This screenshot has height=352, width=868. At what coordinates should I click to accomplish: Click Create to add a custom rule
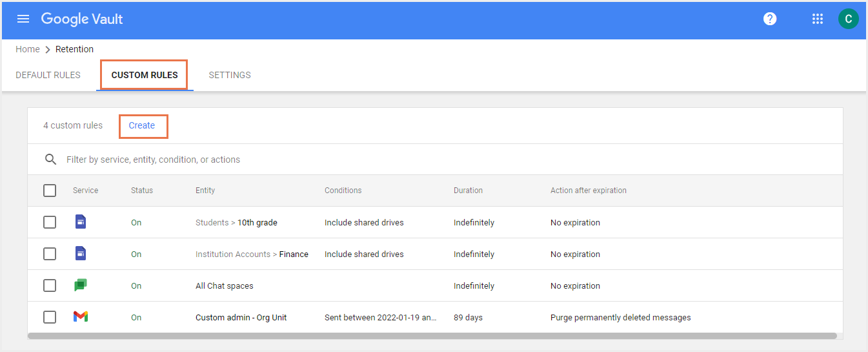(142, 125)
